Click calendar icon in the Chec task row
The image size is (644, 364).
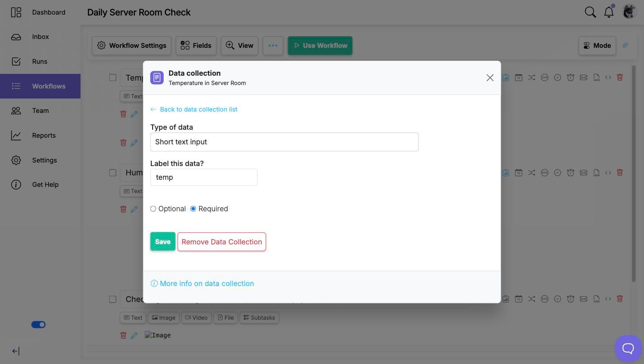click(518, 299)
